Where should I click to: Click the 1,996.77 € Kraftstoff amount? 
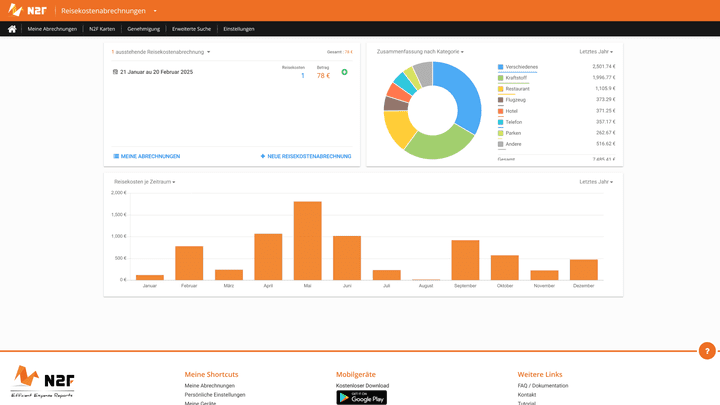(604, 78)
